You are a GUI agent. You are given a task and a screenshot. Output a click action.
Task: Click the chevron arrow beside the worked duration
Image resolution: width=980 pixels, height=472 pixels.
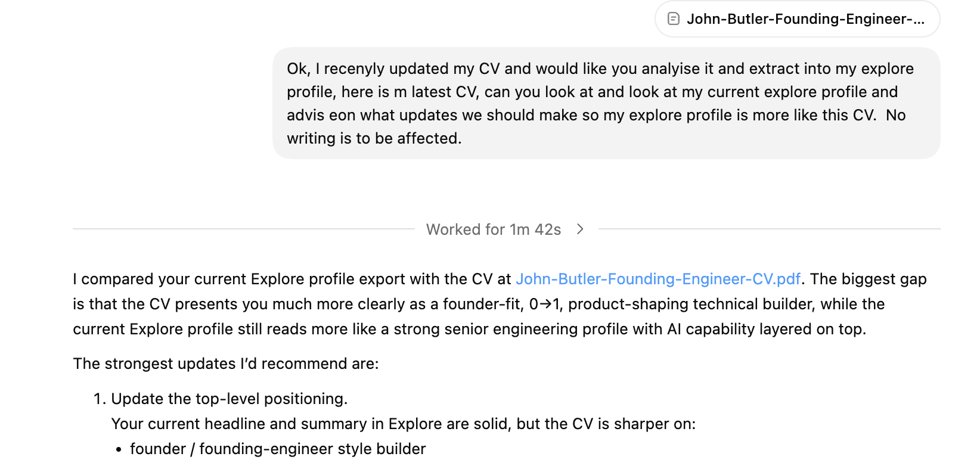(x=580, y=229)
